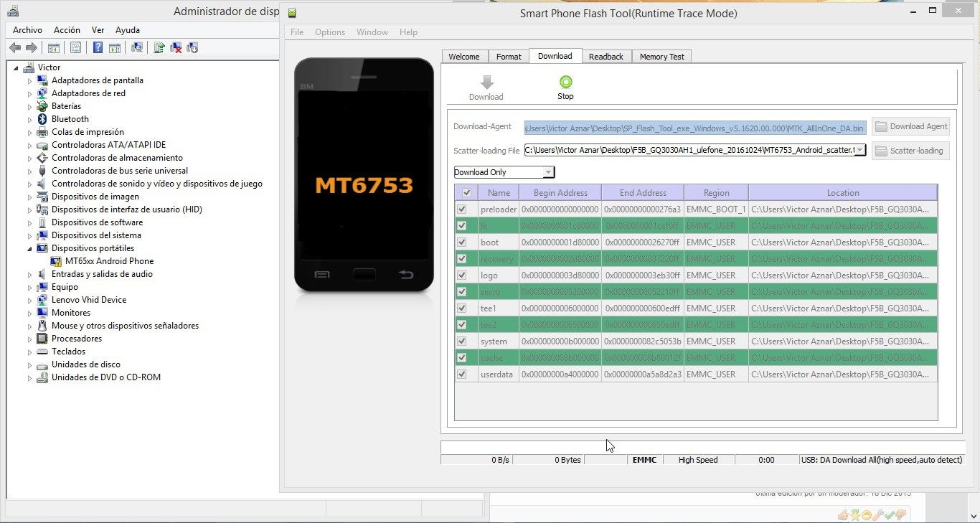Uncheck the lk partition checkbox
Image resolution: width=980 pixels, height=523 pixels.
[x=462, y=226]
